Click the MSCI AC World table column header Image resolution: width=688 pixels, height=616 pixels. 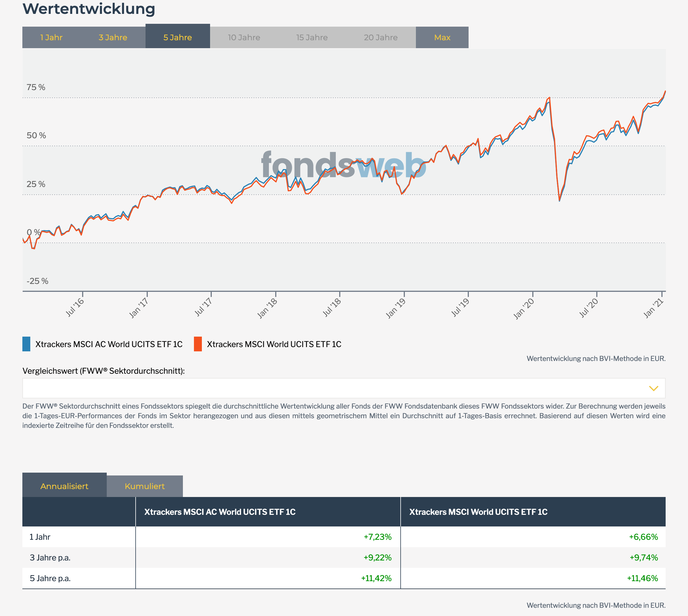[x=220, y=512]
